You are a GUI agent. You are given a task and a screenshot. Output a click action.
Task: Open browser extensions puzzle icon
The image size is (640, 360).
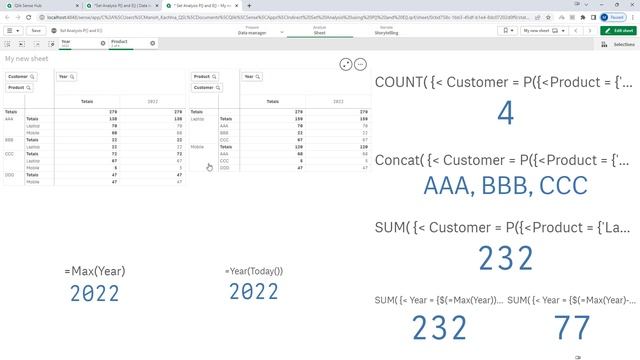(x=583, y=18)
